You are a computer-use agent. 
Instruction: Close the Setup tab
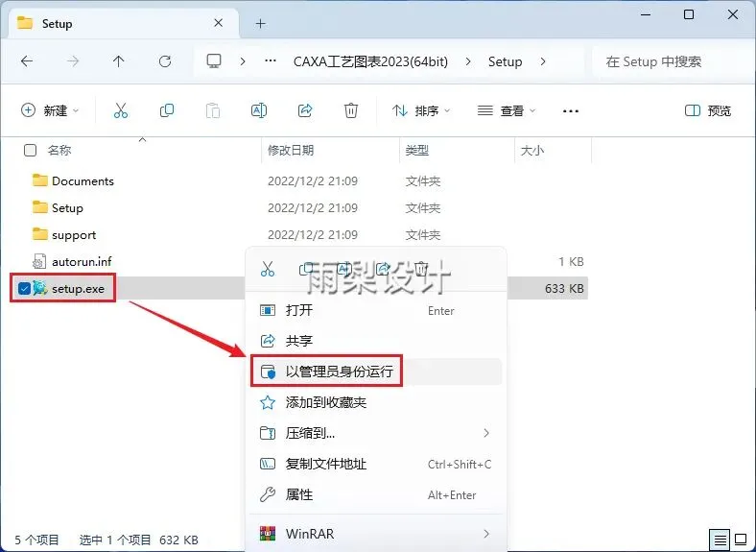coord(218,23)
